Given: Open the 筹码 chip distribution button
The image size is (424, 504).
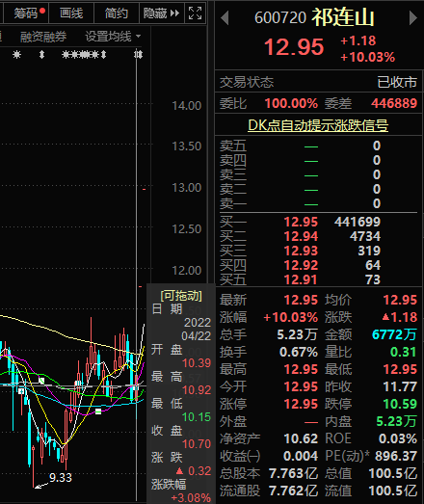Looking at the screenshot, I should (x=26, y=13).
